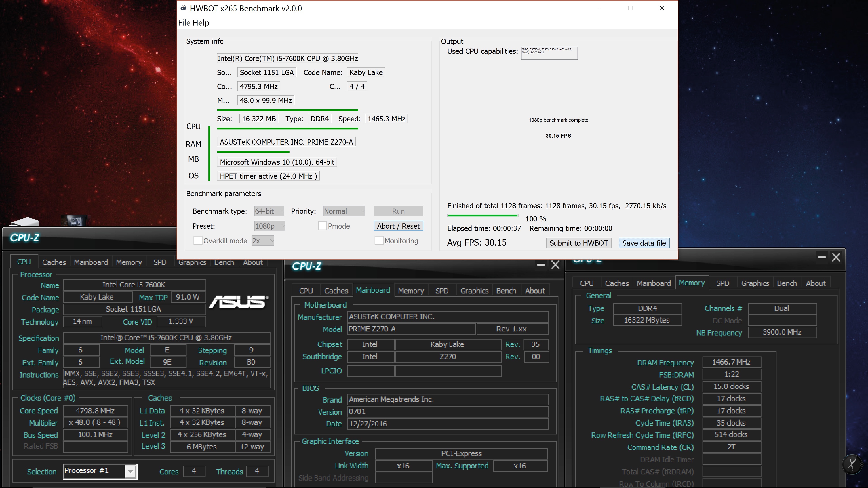Open the Preset 1080p dropdown
This screenshot has height=488, width=868.
coord(270,226)
